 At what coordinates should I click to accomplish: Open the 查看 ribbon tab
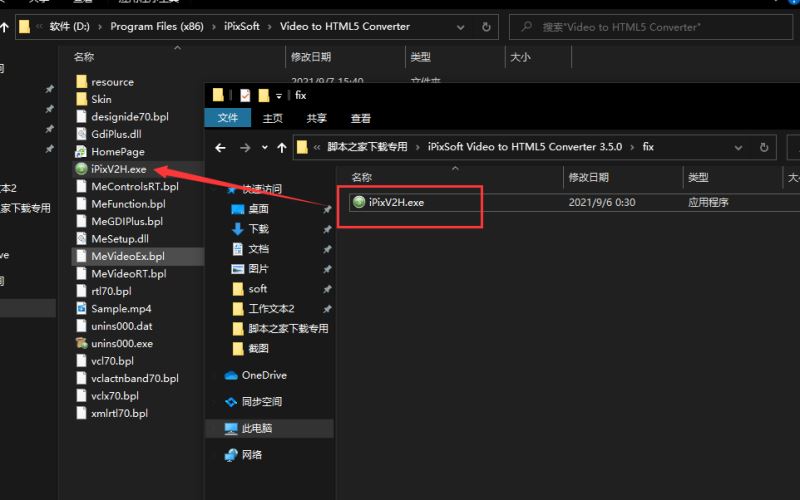[x=360, y=118]
